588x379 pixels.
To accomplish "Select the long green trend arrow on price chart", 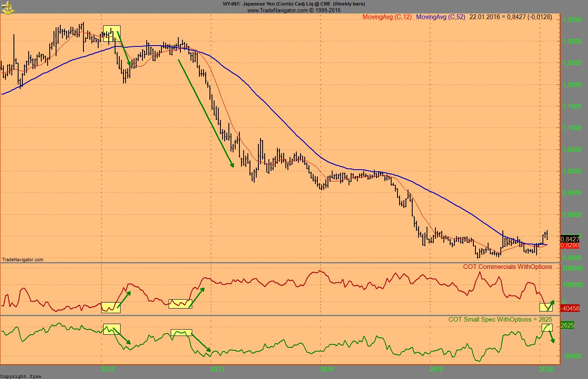I will (206, 114).
